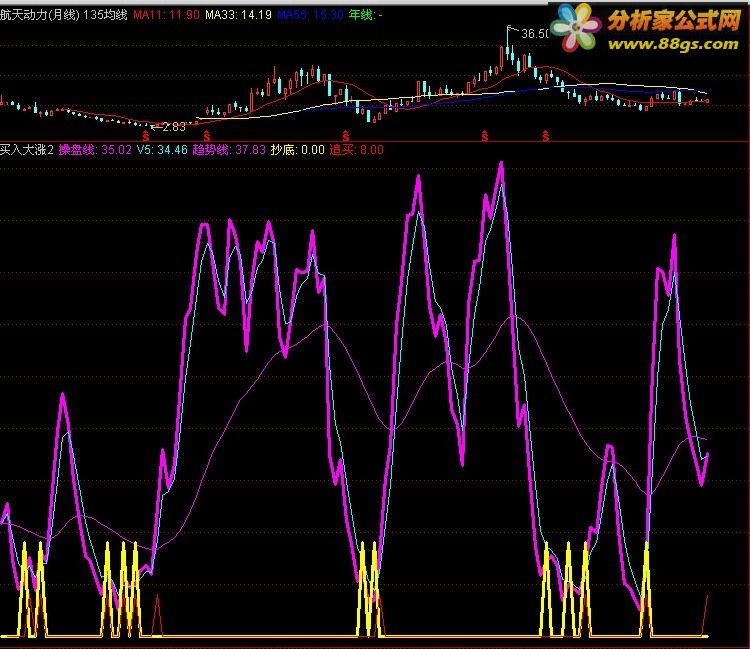750x649 pixels.
Task: Click the 2.83 low price label
Action: coord(174,127)
